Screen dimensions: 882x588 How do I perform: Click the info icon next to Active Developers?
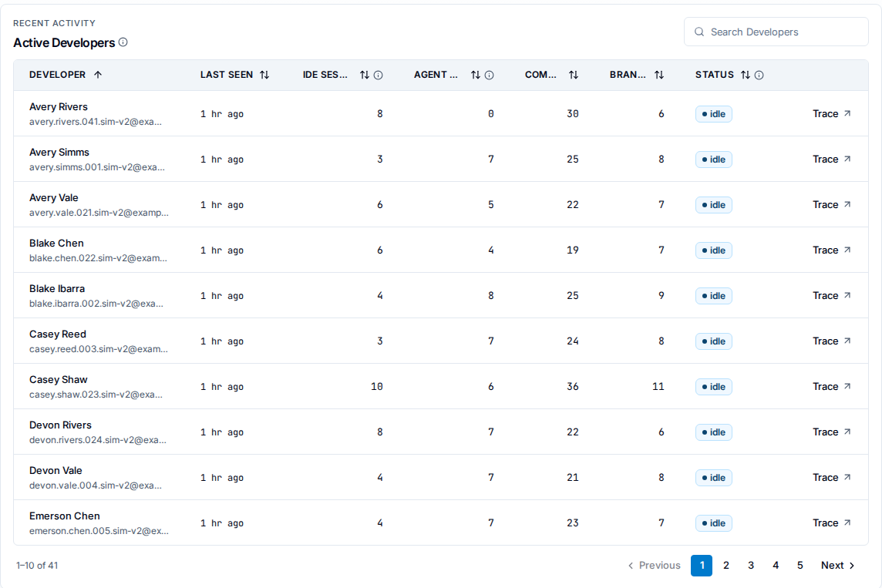point(123,42)
